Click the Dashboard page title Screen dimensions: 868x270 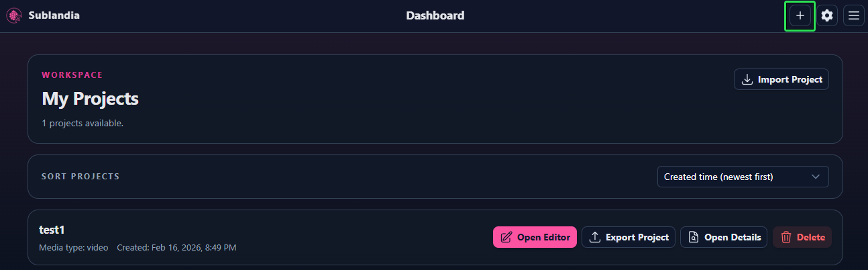pos(435,15)
